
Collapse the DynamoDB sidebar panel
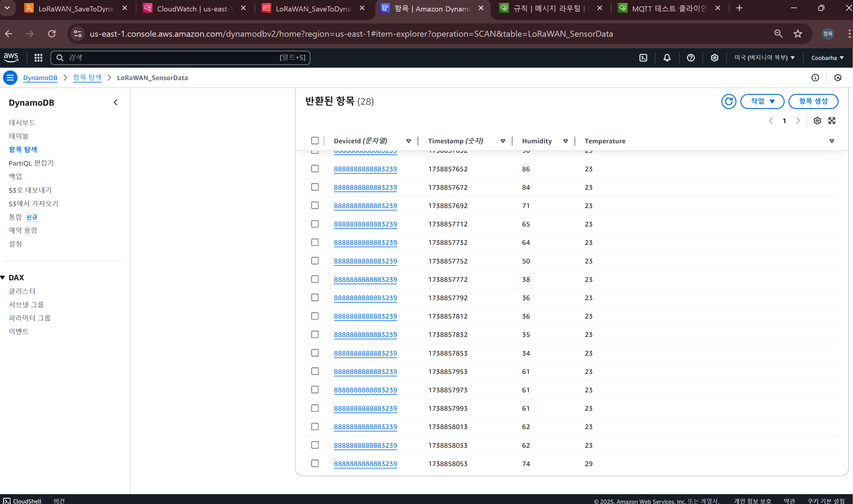click(115, 103)
